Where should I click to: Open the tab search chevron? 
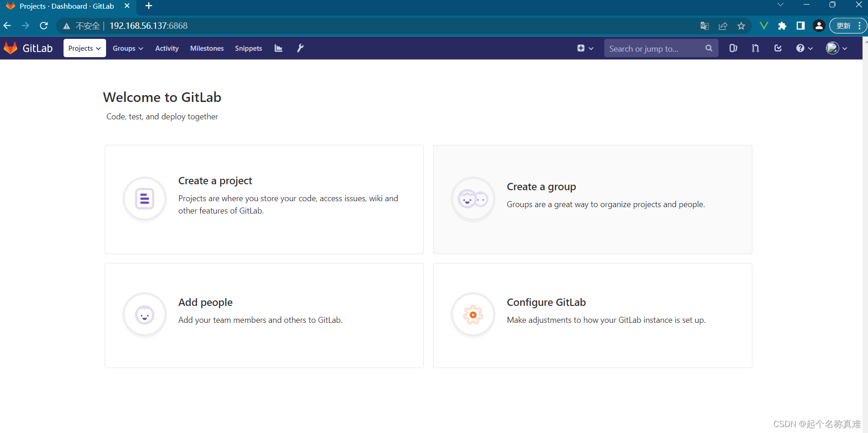(x=780, y=5)
